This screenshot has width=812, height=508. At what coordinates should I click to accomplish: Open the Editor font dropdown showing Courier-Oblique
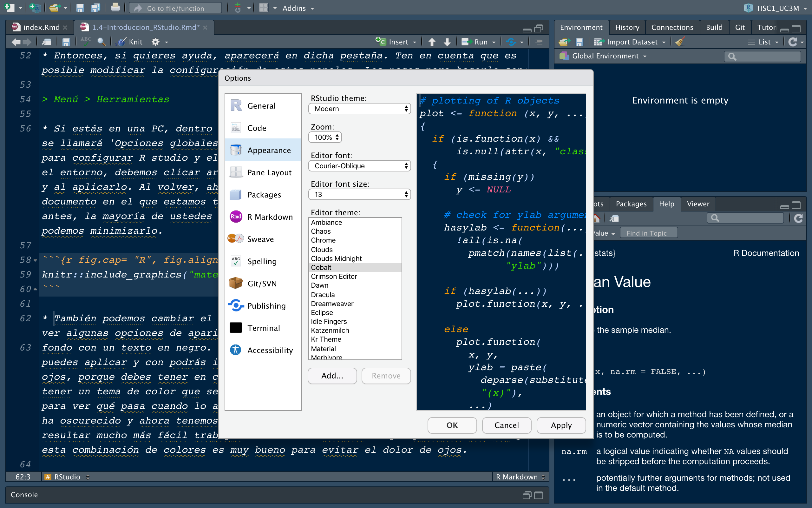pos(359,166)
